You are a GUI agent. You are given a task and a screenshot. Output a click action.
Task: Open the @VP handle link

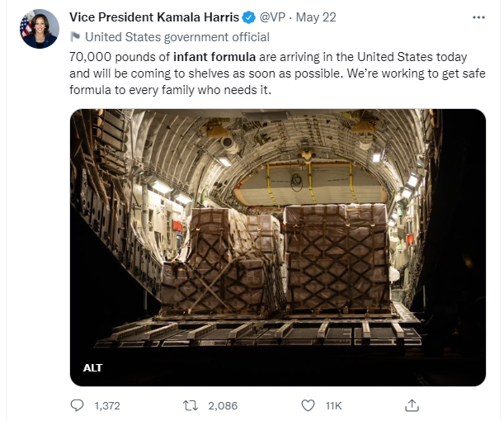(272, 17)
